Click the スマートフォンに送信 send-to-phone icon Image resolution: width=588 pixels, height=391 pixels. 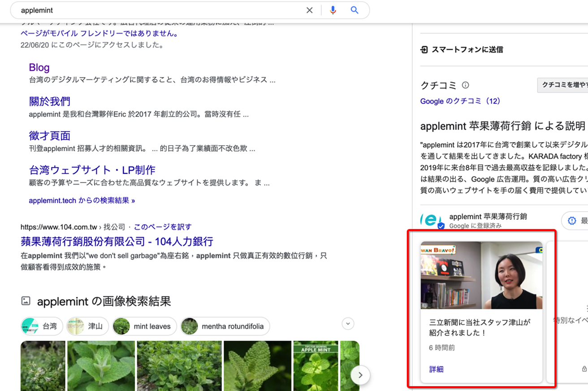pyautogui.click(x=424, y=49)
